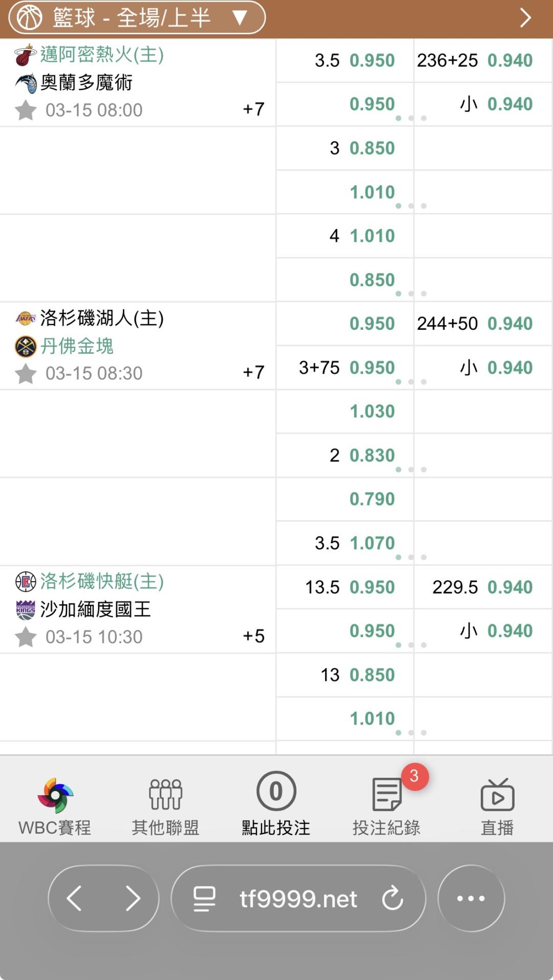
Task: Select 13.5 handicap odds 0.950 for Clippers
Action: tap(372, 587)
